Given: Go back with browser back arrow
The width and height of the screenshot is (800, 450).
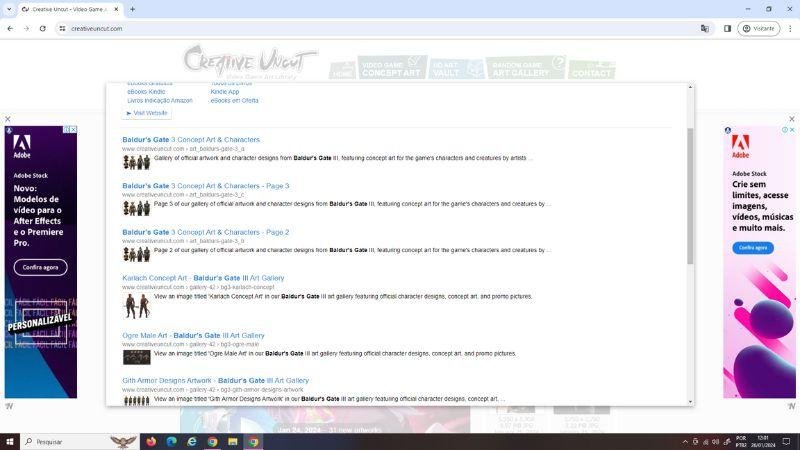Looking at the screenshot, I should pos(10,29).
